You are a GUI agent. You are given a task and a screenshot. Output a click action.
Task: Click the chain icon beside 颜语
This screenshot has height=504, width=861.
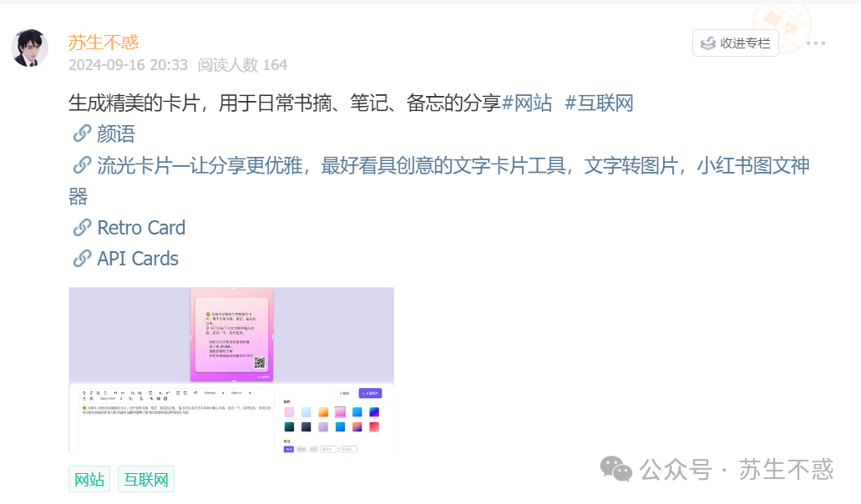click(x=82, y=134)
